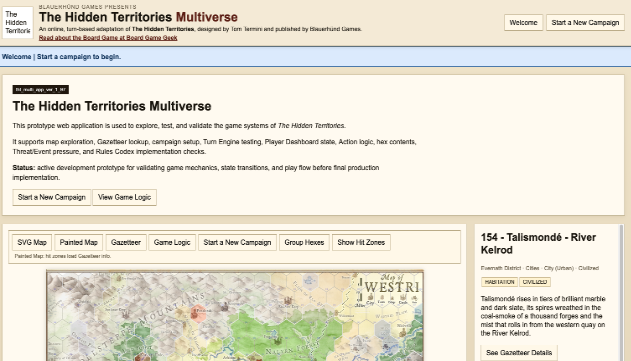The width and height of the screenshot is (631, 361).
Task: Switch to SVG Map view
Action: tap(32, 242)
